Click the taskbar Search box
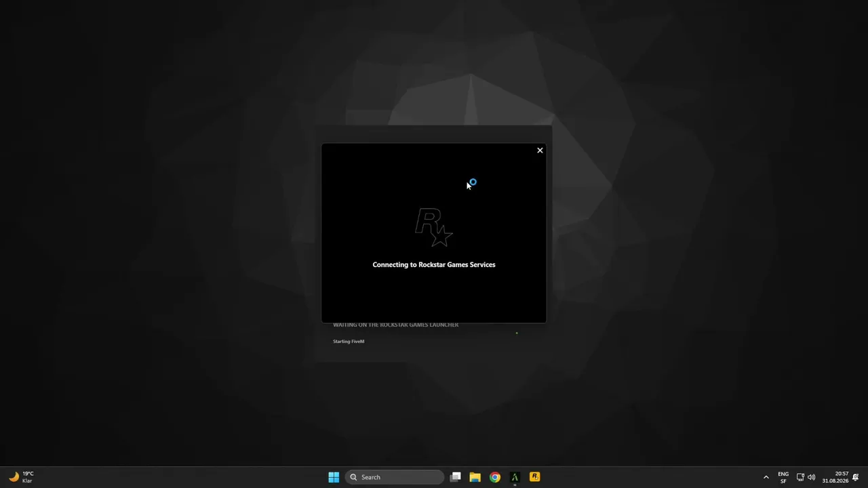Viewport: 868px width, 488px height. [395, 477]
